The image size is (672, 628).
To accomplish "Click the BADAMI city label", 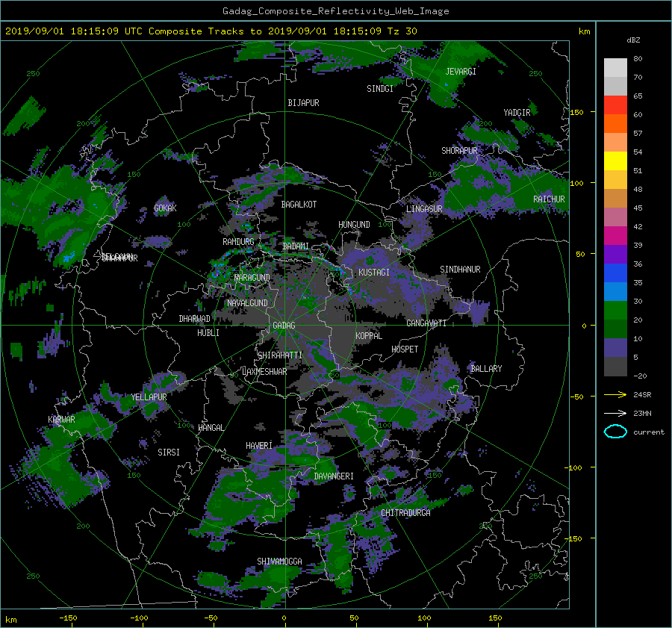I will 296,246.
